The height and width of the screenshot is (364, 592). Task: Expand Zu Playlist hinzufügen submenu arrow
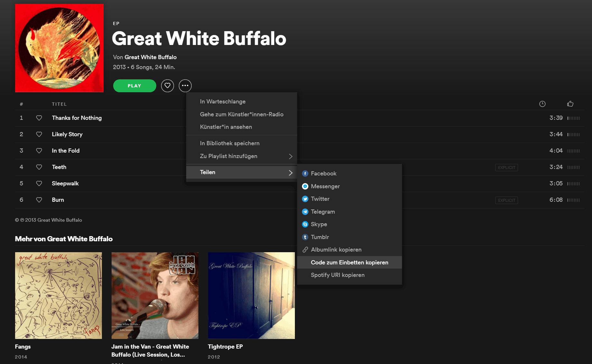pos(290,156)
